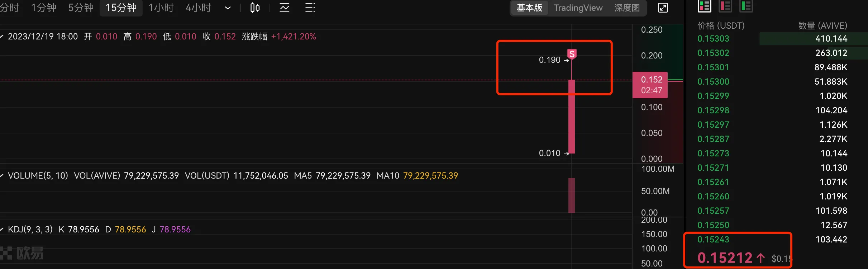Click order book price 0.15261
This screenshot has height=269, width=868.
(713, 182)
